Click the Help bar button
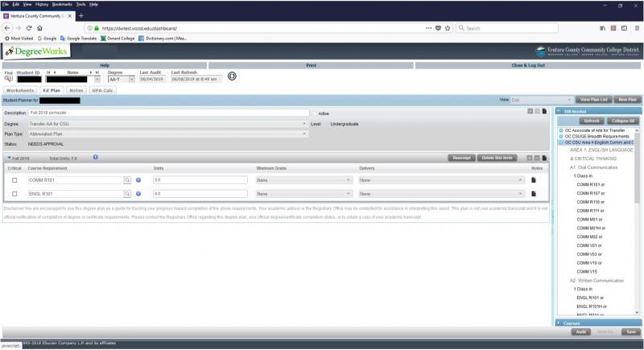This screenshot has height=350, width=644. click(x=105, y=65)
